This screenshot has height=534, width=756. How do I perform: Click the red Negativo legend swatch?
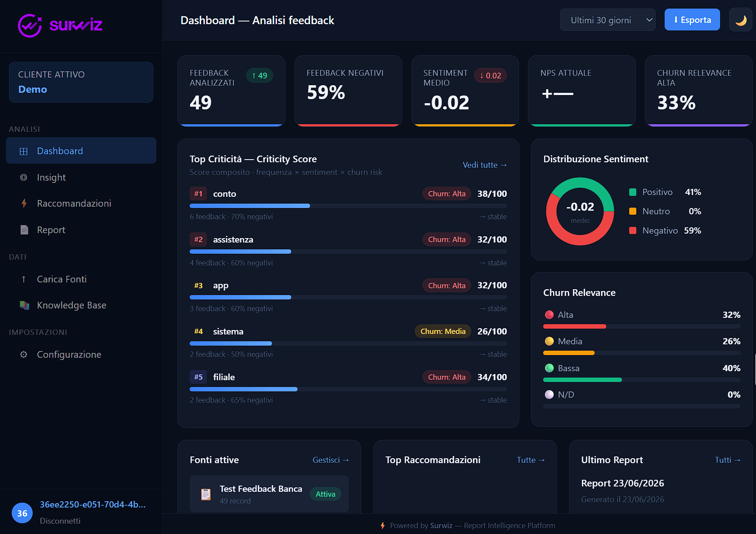tap(633, 230)
